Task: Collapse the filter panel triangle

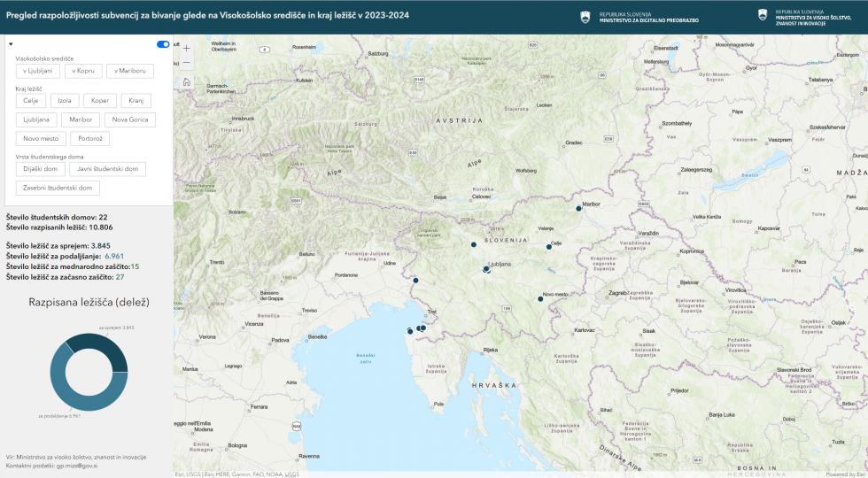Action: [x=10, y=44]
